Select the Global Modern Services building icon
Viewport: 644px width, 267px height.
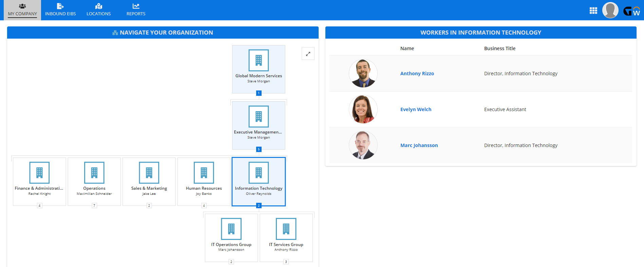point(259,60)
